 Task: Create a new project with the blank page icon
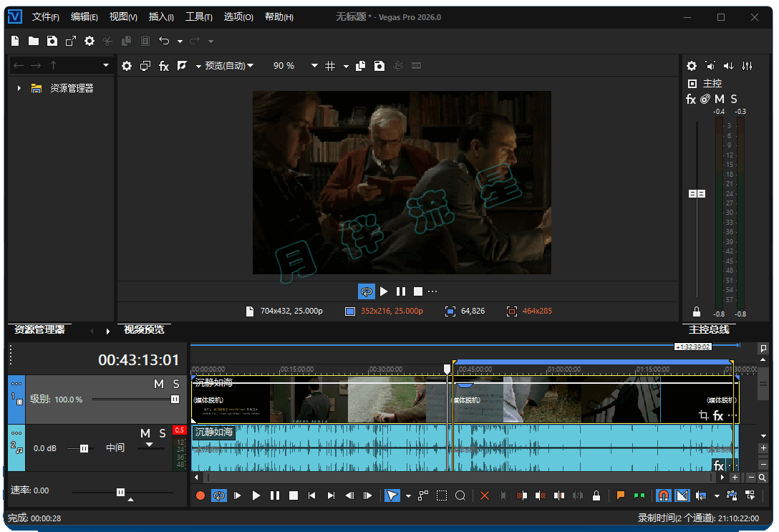[x=15, y=42]
